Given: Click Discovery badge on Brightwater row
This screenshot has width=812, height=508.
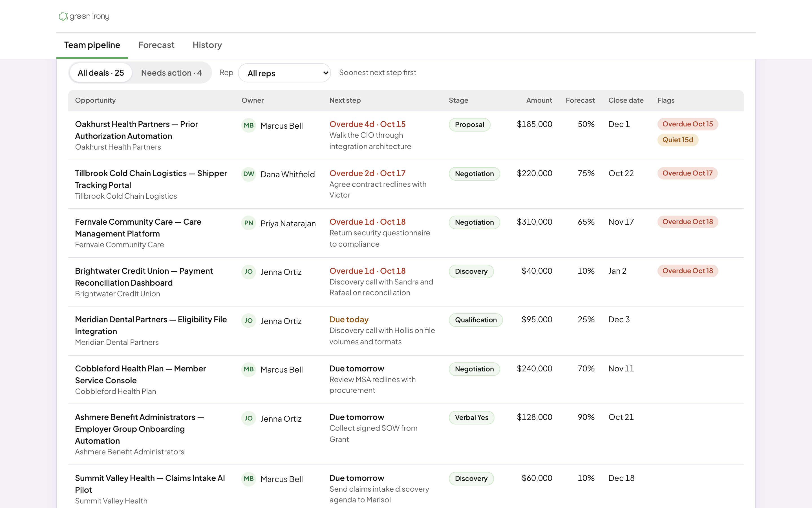Looking at the screenshot, I should 471,271.
